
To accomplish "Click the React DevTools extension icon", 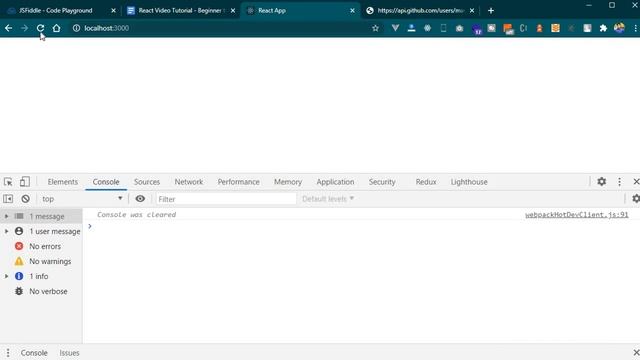I will [x=427, y=28].
